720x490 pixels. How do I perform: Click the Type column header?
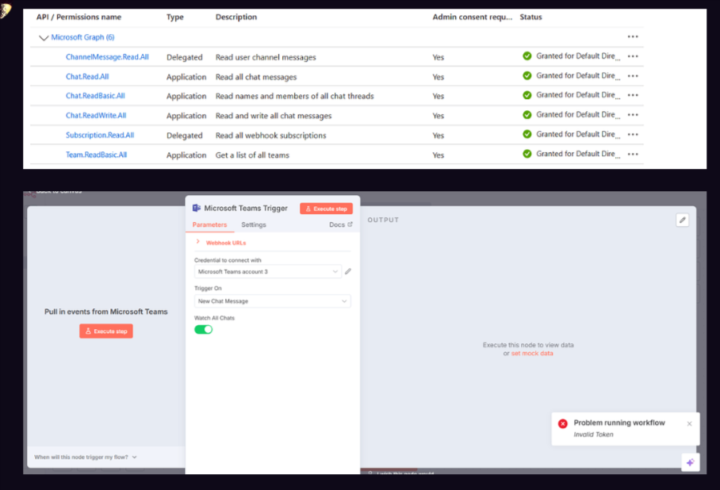click(x=175, y=17)
